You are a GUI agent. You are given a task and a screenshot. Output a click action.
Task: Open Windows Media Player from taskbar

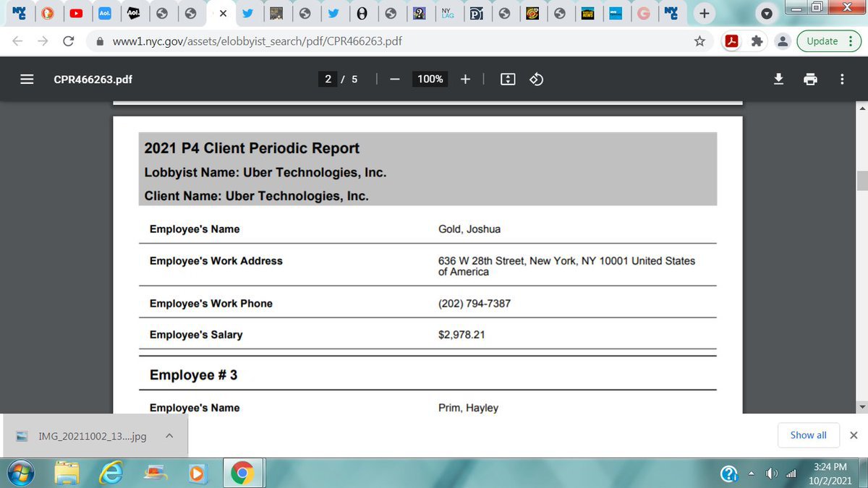(x=197, y=474)
